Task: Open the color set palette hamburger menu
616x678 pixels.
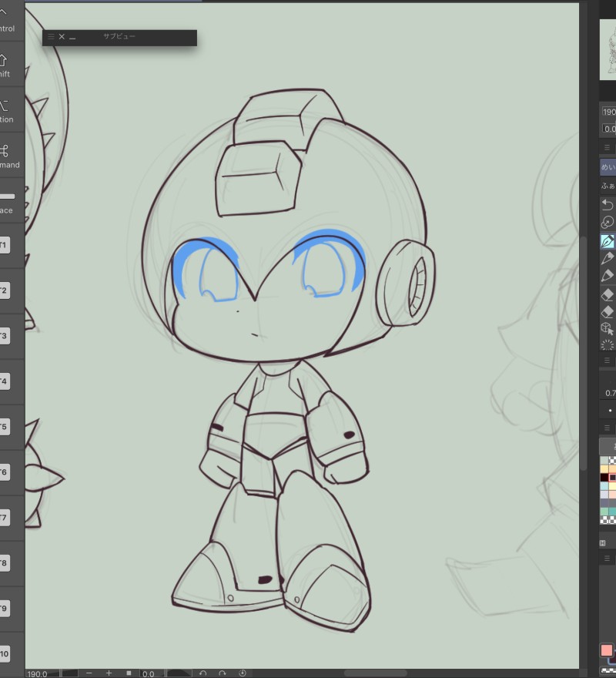Action: [x=607, y=428]
